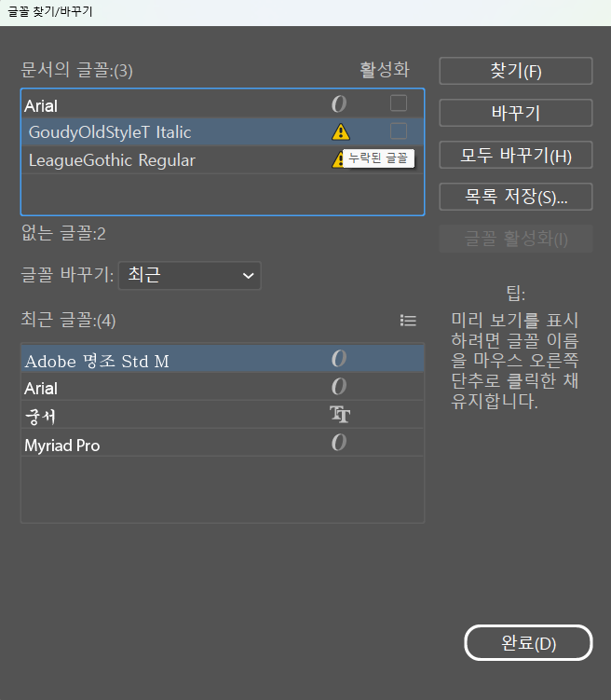This screenshot has width=611, height=700.
Task: Click the OpenType icon in the document Arial row
Action: (339, 104)
